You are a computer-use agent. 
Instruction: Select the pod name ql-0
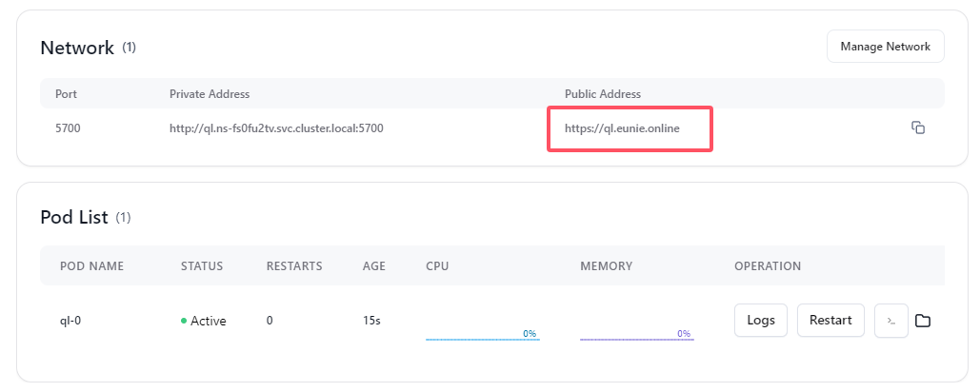(70, 321)
